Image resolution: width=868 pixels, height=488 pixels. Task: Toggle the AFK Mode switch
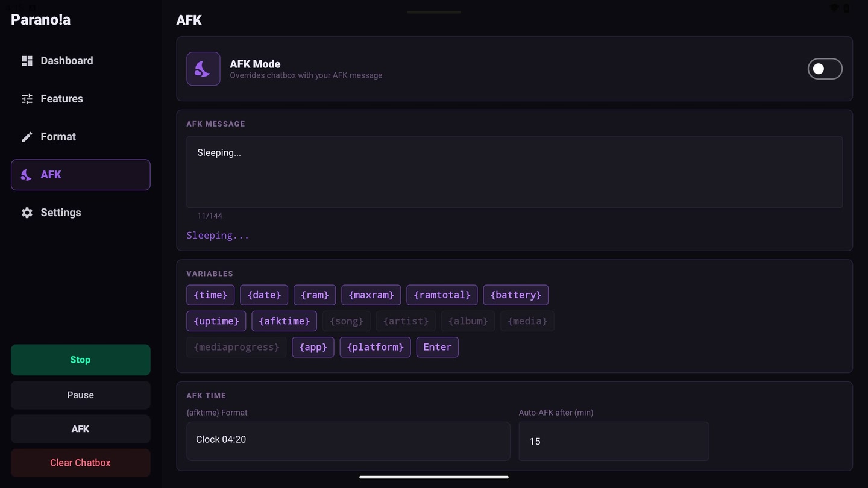coord(825,69)
